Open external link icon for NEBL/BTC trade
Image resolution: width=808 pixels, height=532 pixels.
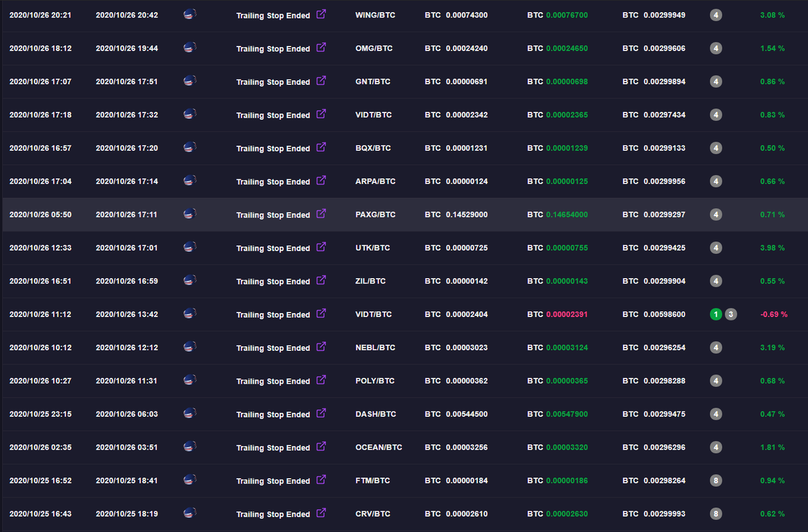point(321,347)
